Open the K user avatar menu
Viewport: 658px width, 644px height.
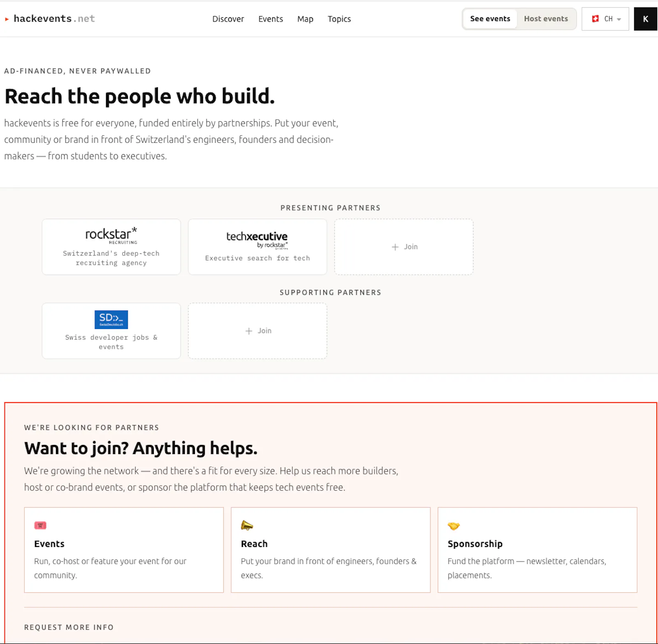pos(645,19)
